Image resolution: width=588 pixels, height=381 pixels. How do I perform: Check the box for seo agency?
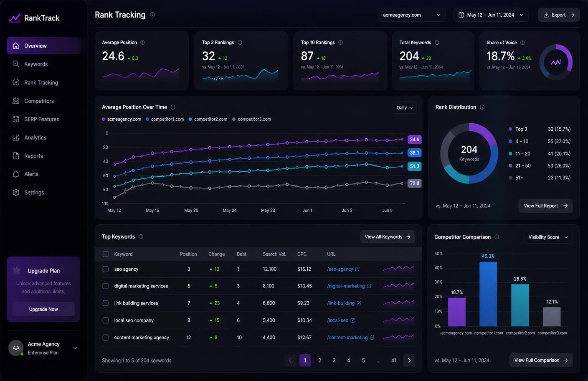point(106,269)
